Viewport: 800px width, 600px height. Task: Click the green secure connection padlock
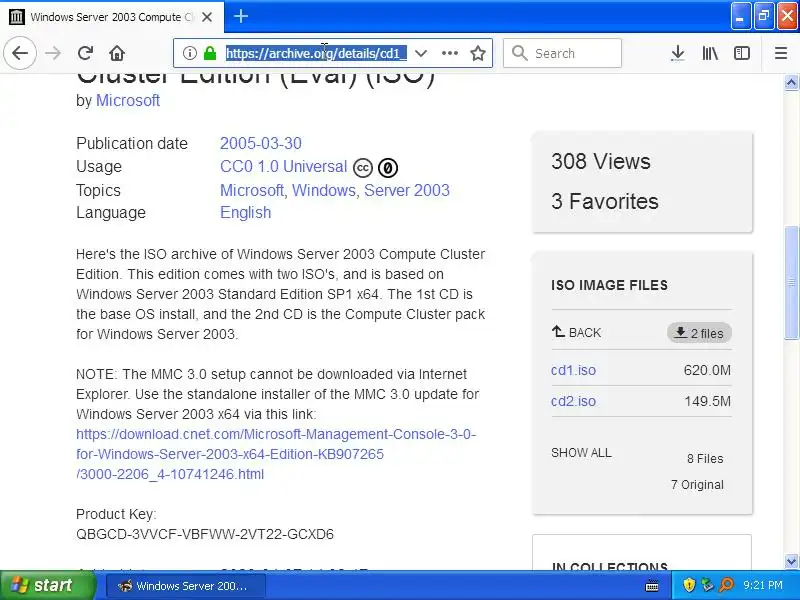210,53
